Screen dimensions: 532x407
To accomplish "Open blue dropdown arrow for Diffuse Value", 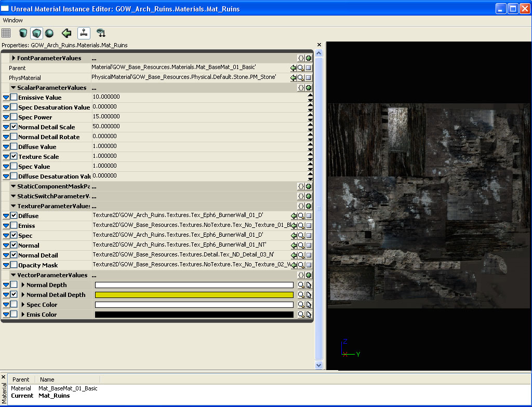I will 6,147.
